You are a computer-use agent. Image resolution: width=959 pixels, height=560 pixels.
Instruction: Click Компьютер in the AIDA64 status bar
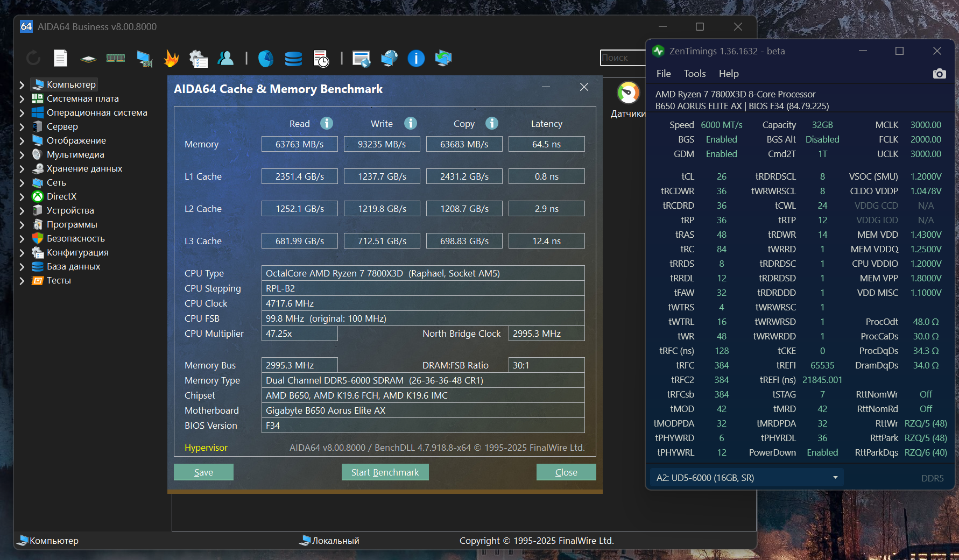pos(54,541)
